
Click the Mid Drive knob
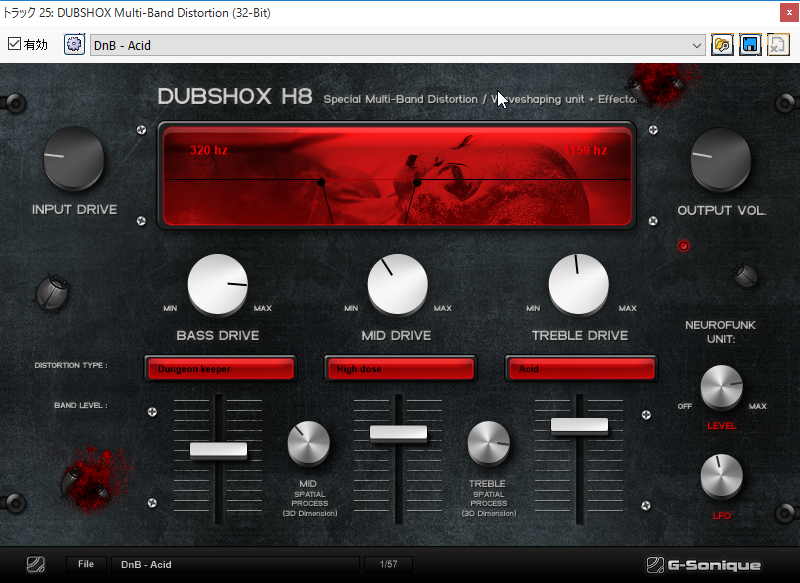pos(398,284)
